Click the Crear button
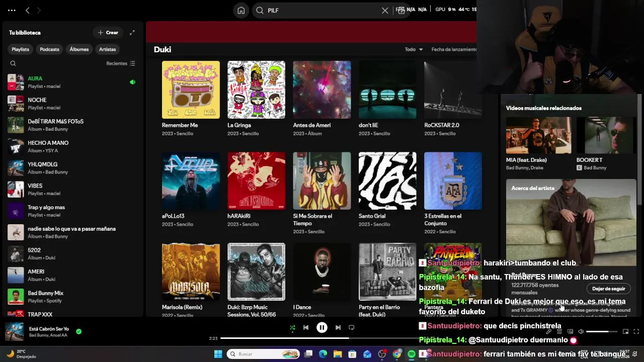This screenshot has height=362, width=644. click(108, 33)
